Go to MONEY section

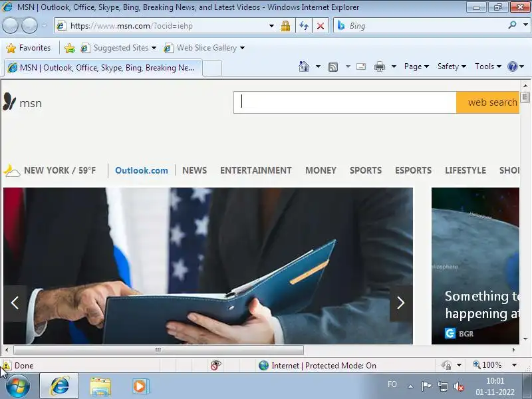pyautogui.click(x=321, y=170)
